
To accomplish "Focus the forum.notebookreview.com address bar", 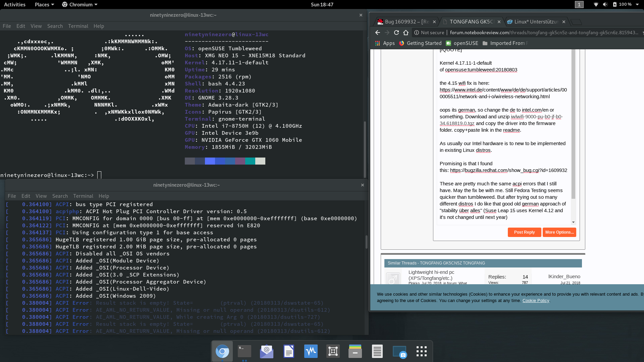I will point(543,33).
